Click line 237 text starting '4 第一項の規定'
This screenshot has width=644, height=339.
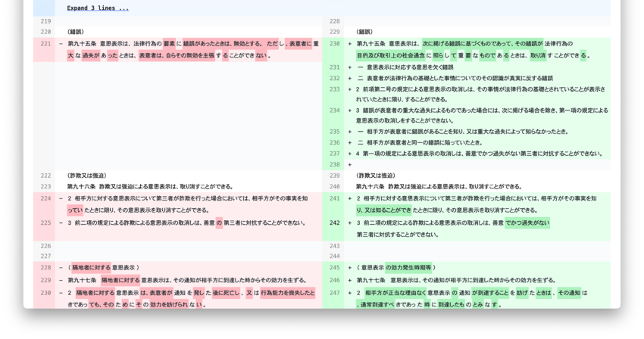coord(480,154)
